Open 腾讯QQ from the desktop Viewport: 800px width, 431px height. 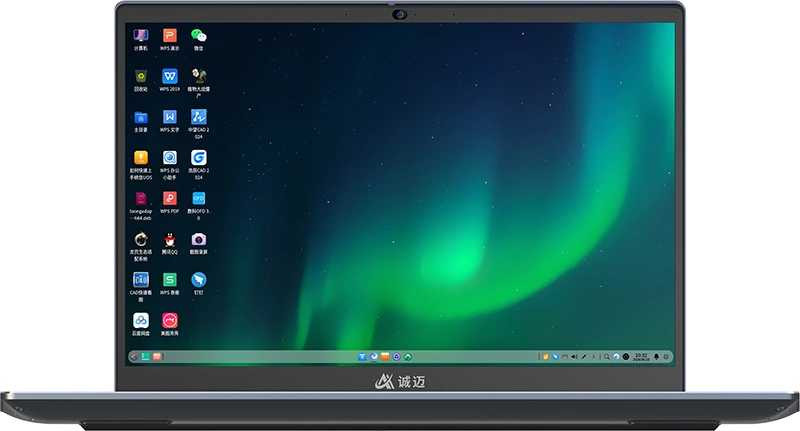click(170, 240)
